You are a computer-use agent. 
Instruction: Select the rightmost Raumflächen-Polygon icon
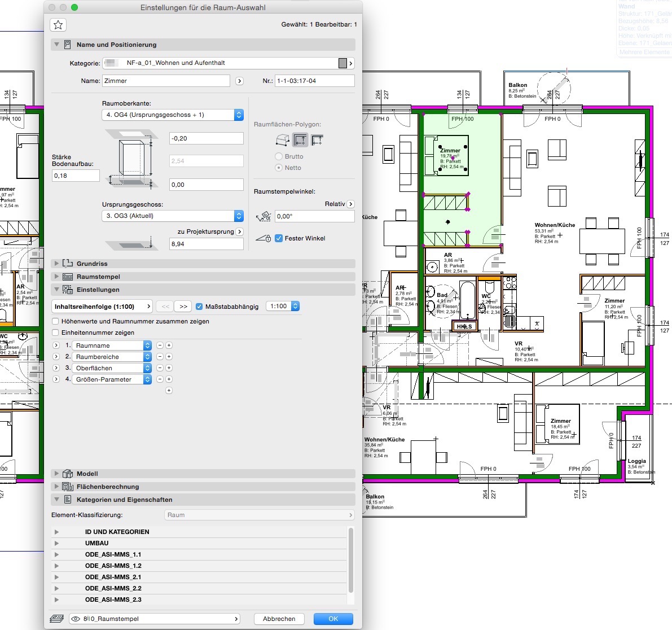point(318,140)
